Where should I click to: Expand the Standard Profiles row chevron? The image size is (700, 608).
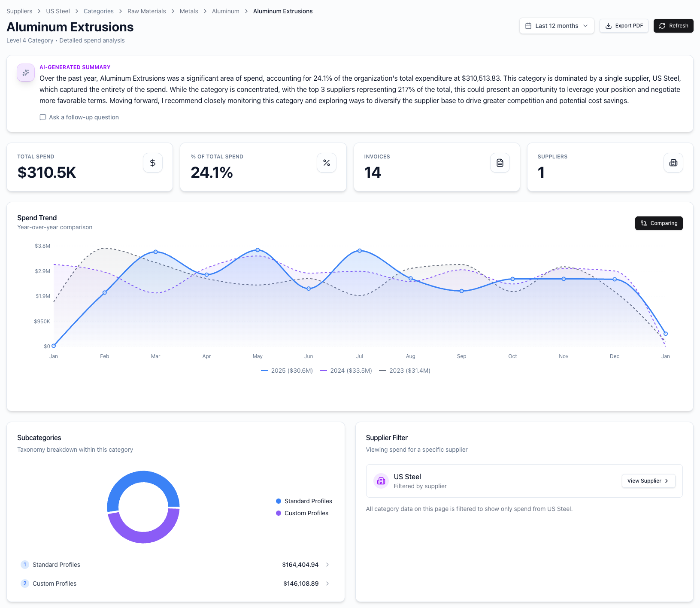[327, 565]
